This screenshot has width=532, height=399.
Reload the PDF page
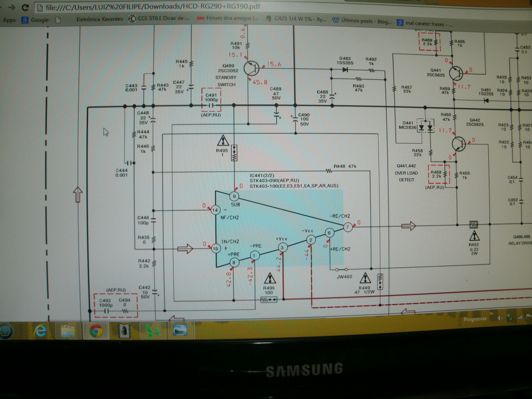click(25, 7)
